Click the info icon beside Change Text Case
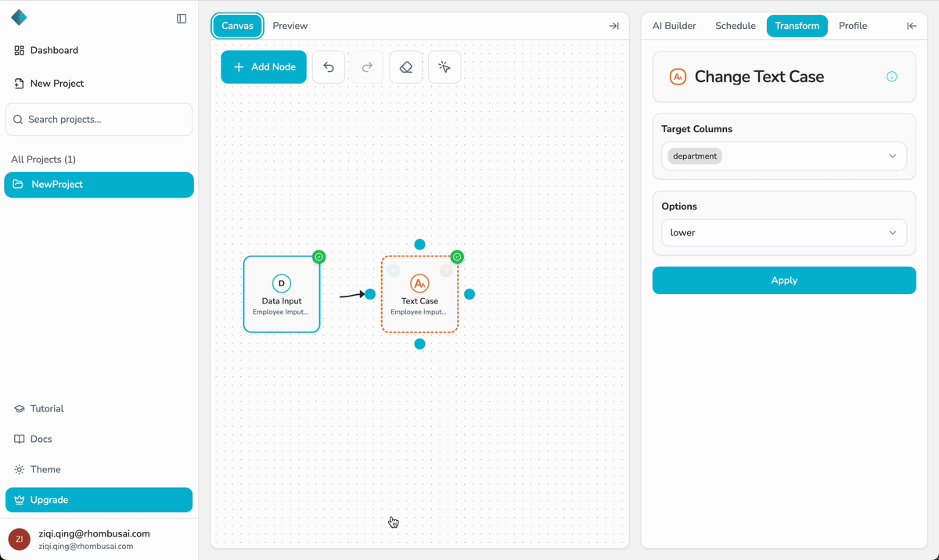This screenshot has width=939, height=560. 891,77
